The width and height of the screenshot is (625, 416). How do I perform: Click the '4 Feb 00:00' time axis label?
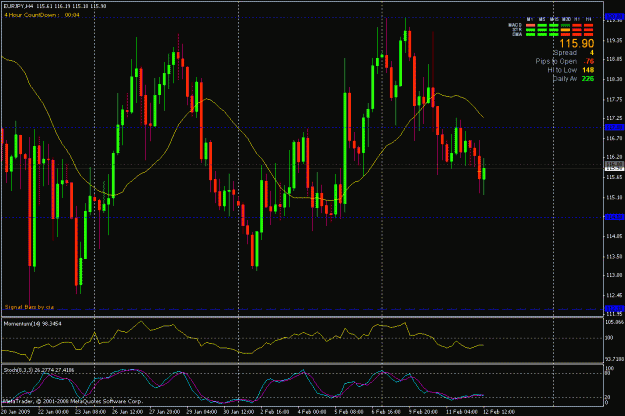312,412
